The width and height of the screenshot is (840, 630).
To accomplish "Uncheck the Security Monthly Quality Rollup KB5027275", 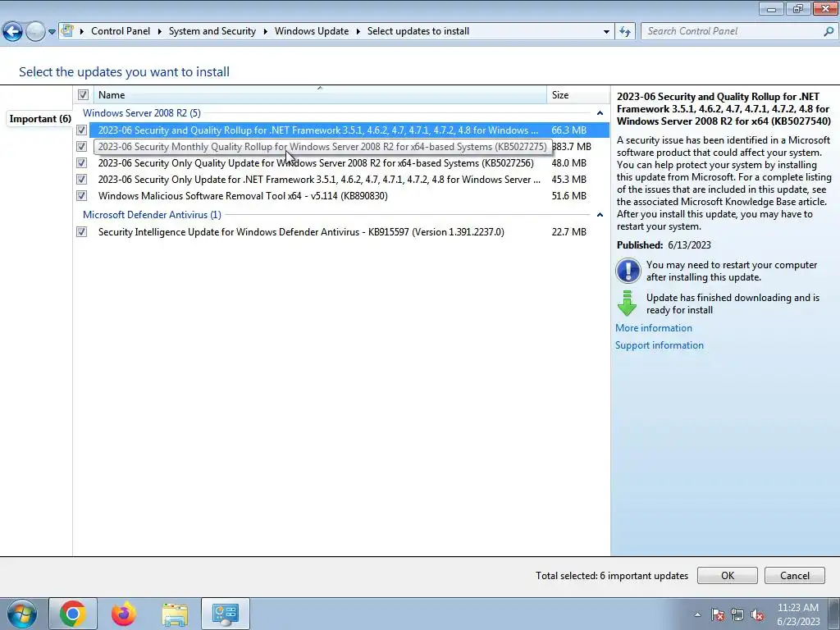I will (x=81, y=146).
